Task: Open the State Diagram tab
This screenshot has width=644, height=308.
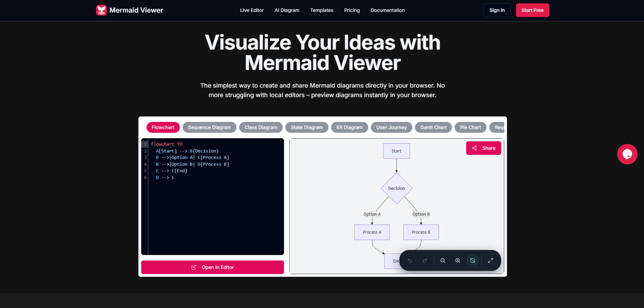Action: tap(307, 127)
